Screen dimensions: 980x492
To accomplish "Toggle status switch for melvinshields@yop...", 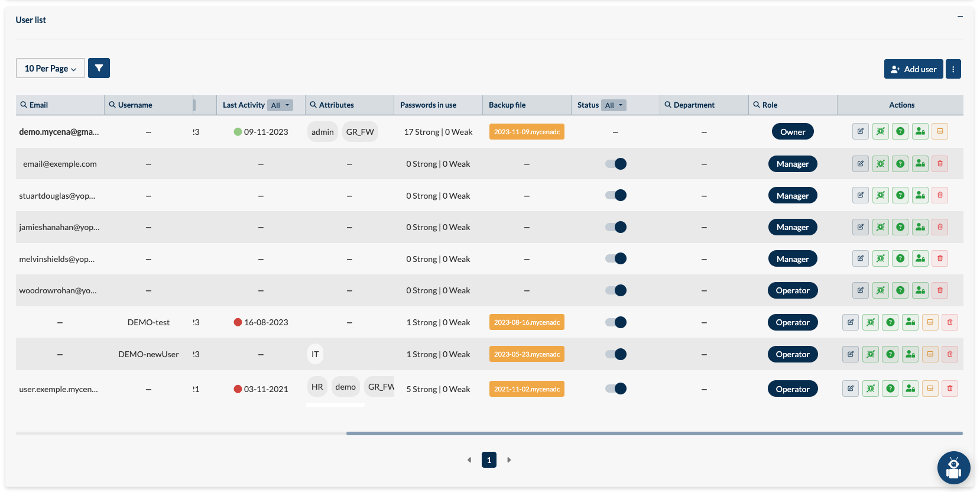I will 615,258.
